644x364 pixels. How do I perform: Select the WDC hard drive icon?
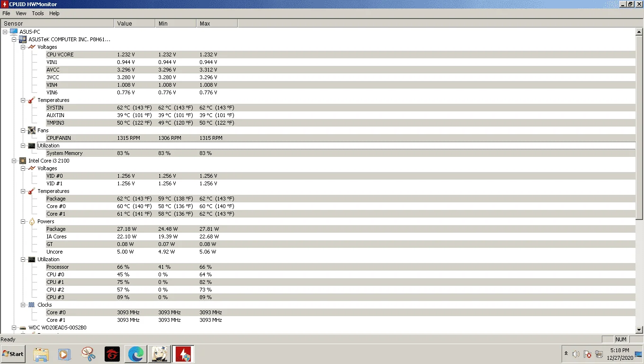point(22,328)
